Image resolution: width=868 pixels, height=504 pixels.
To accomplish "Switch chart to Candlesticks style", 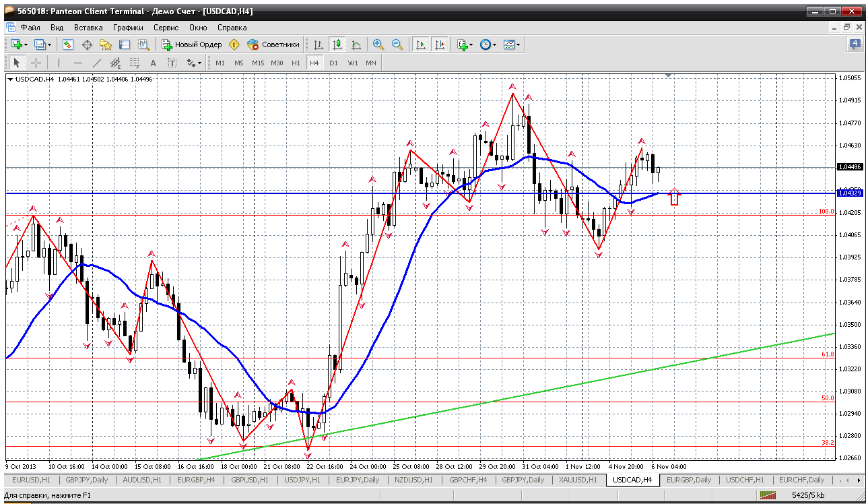I will (337, 44).
